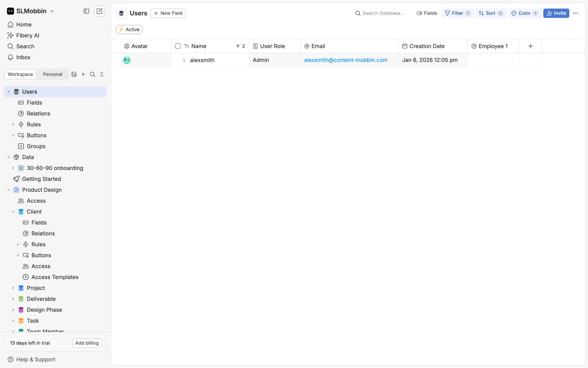Click the new document compose icon

tap(100, 11)
